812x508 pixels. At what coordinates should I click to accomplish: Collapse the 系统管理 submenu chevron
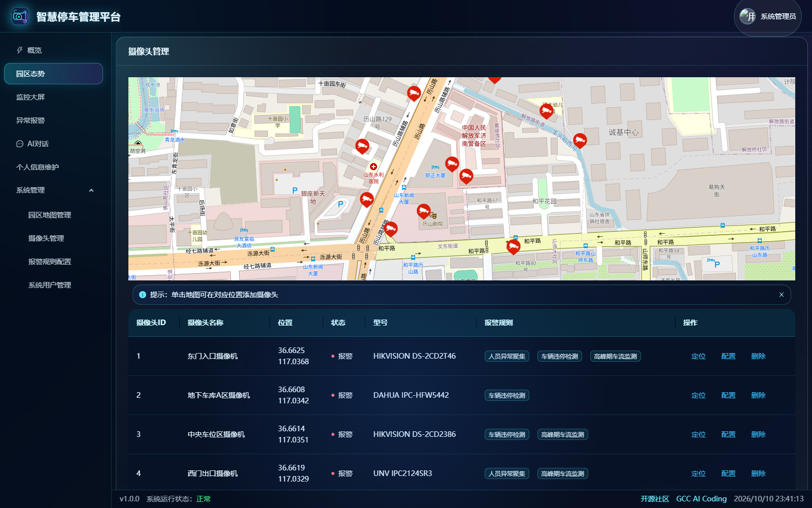point(91,190)
